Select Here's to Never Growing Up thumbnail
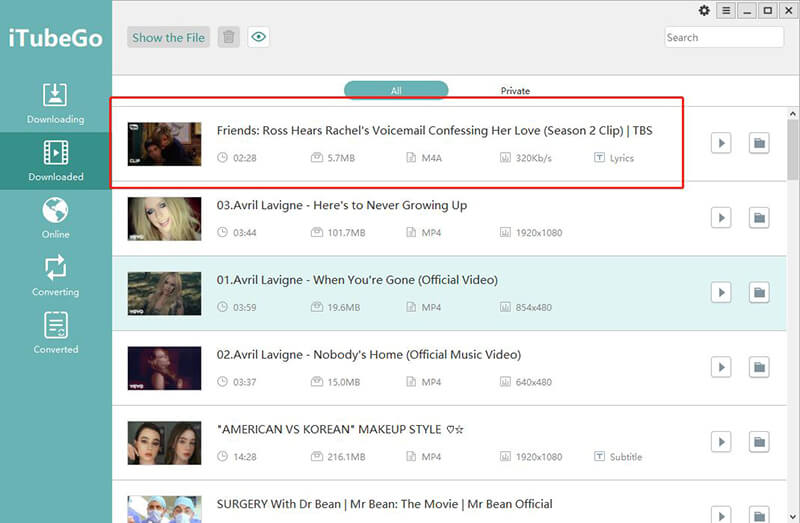The width and height of the screenshot is (800, 523). click(x=164, y=219)
